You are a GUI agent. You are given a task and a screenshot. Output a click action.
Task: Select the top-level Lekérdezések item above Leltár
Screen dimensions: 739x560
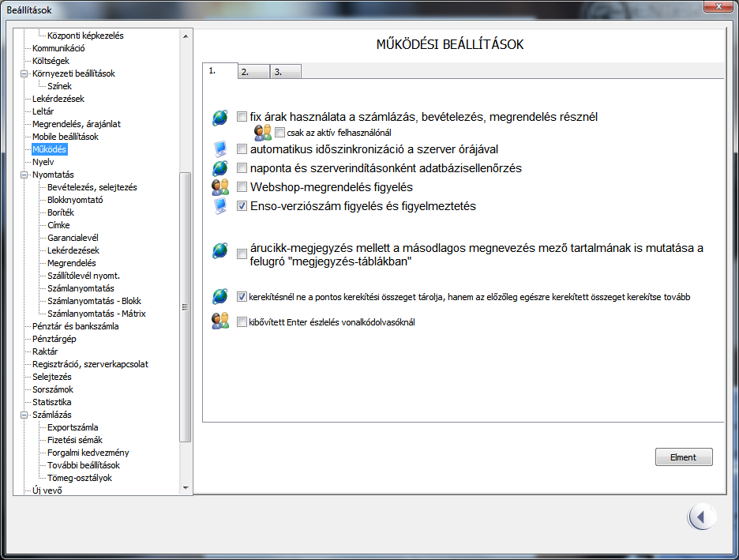(58, 99)
